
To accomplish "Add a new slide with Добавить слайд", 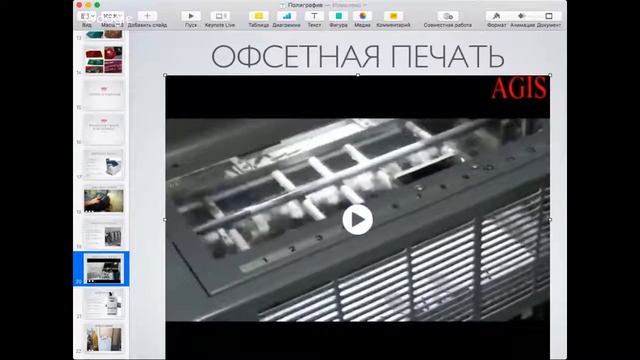I will [x=147, y=16].
